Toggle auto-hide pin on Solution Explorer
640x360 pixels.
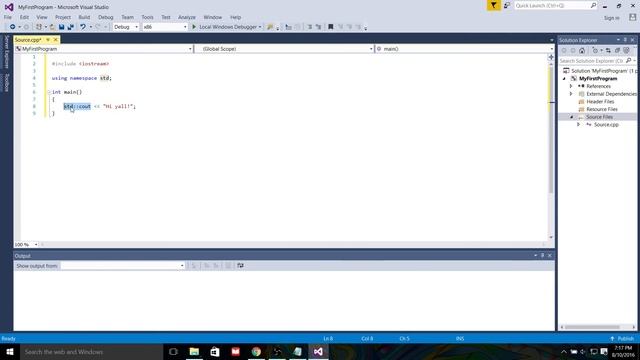pos(625,40)
